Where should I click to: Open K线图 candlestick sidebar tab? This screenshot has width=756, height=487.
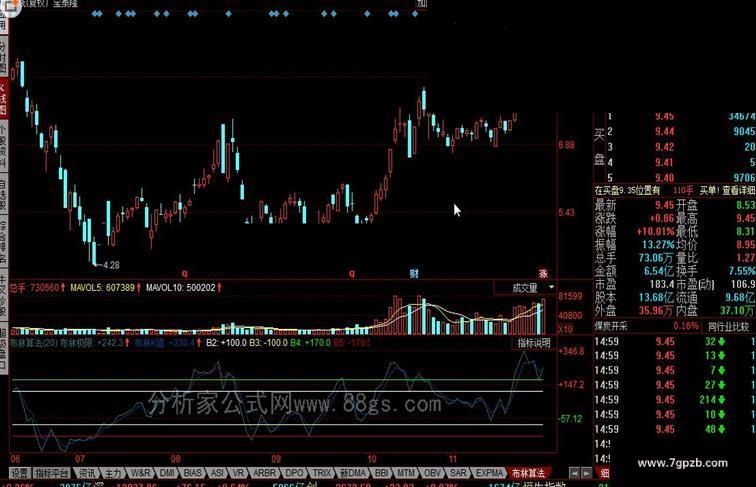[3, 99]
